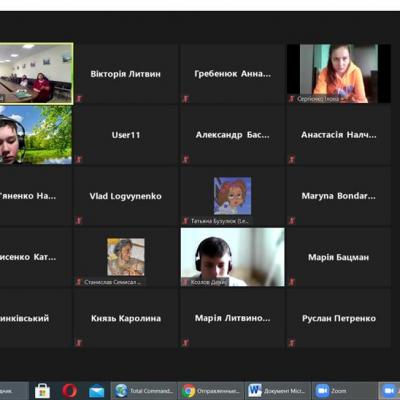Image resolution: width=400 pixels, height=400 pixels.
Task: Select participant name 'Vlad Logvynenko'
Action: (126, 196)
